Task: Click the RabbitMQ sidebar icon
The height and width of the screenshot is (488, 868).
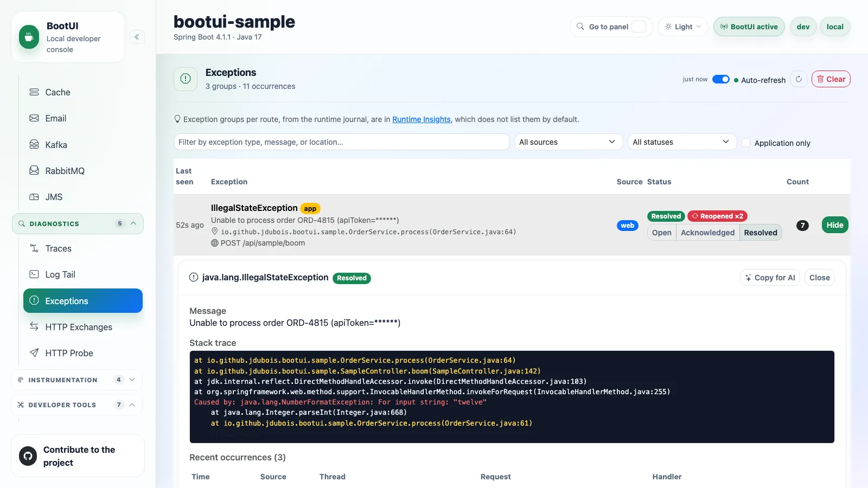Action: coord(34,170)
